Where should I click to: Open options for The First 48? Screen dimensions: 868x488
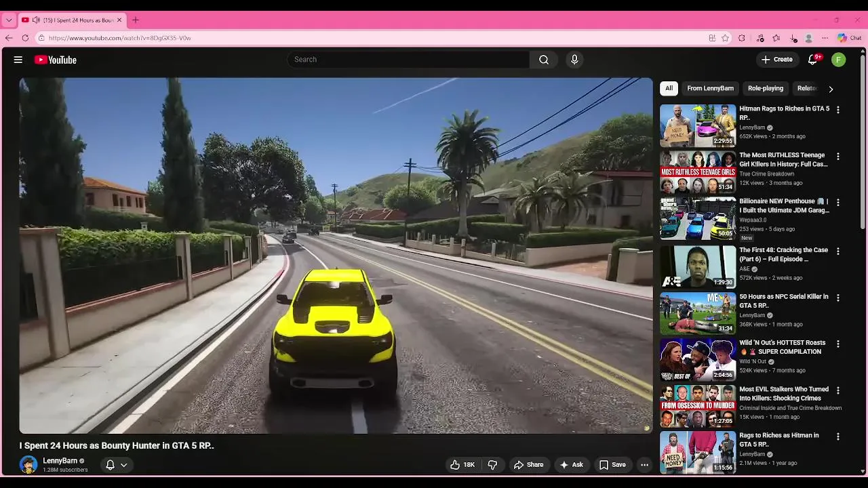[838, 251]
